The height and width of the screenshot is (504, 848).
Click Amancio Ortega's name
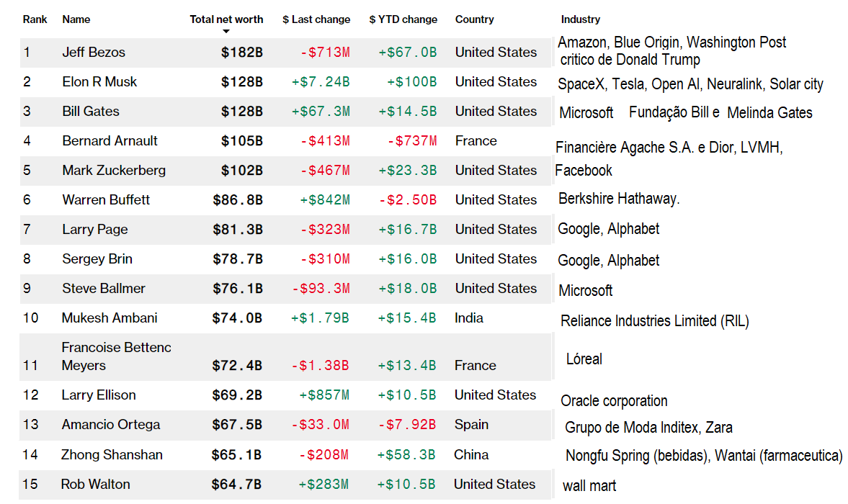click(111, 425)
